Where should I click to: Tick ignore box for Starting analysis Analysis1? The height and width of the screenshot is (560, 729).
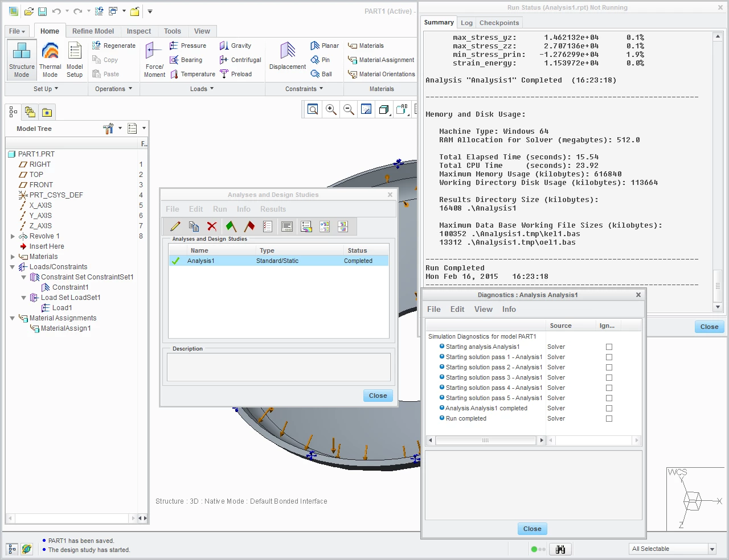(609, 347)
